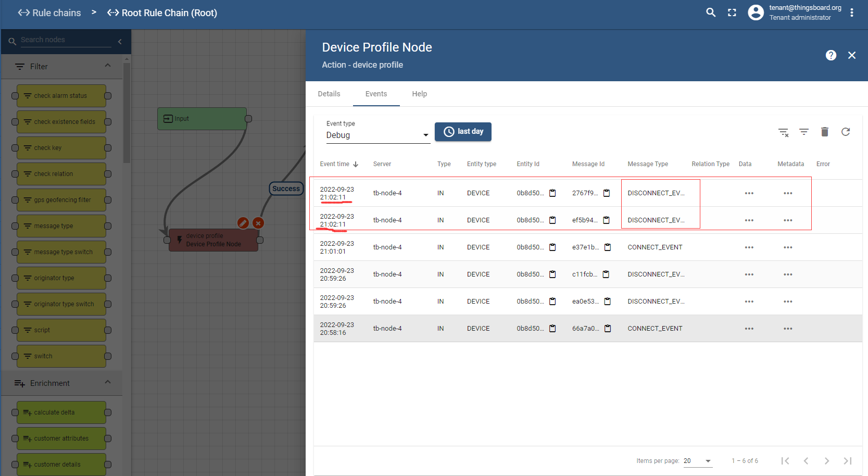Toggle fullscreen mode icon
The image size is (868, 476).
[732, 12]
